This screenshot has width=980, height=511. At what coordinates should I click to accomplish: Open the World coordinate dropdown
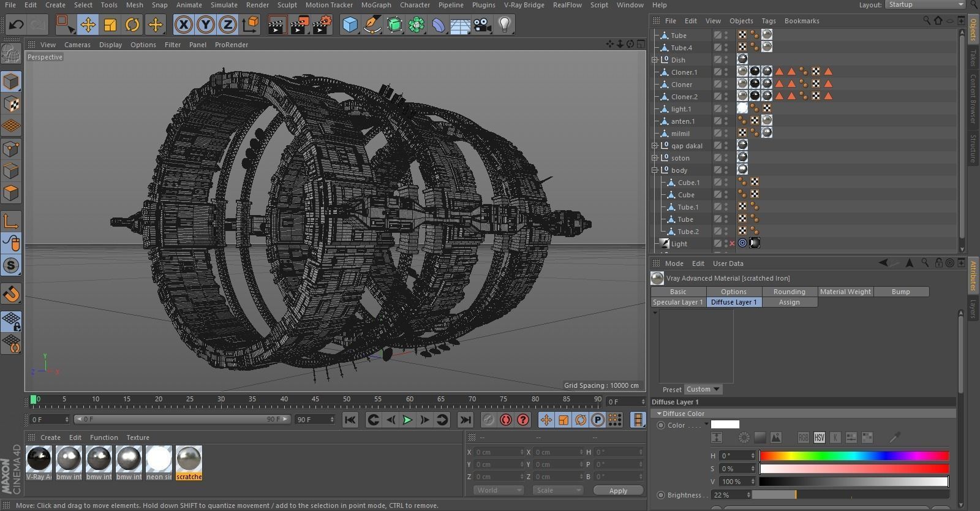coord(499,490)
